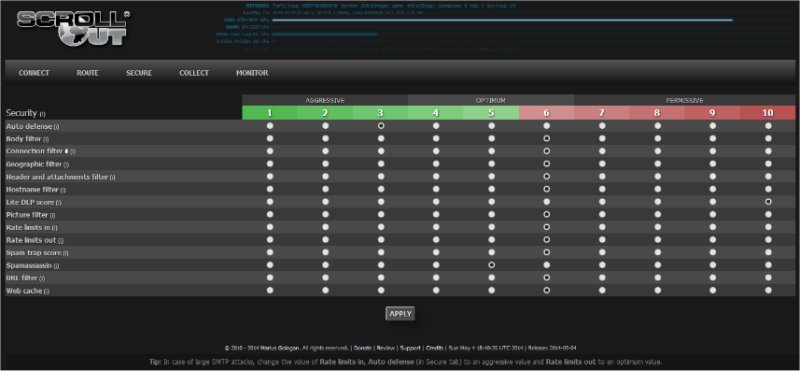Open the MONITOR menu

pos(252,73)
